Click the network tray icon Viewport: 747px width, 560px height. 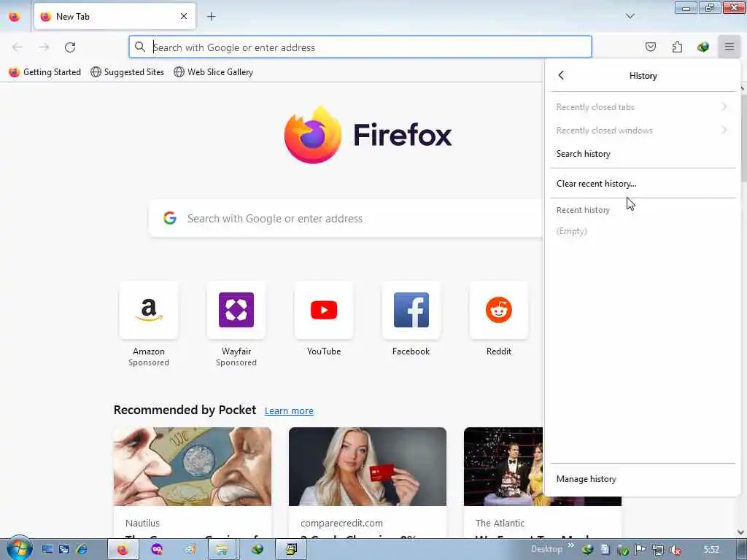tap(657, 550)
